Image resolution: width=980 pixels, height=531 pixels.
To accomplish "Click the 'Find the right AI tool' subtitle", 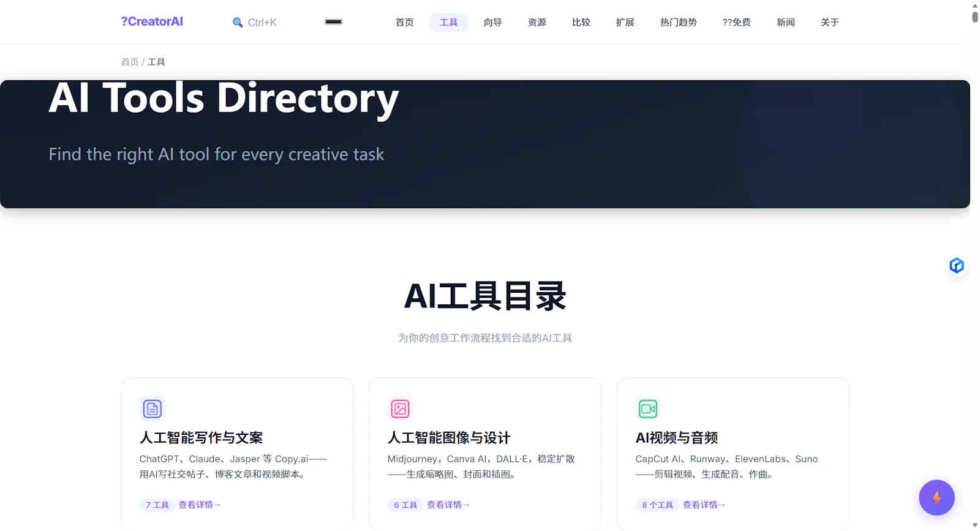I will pos(216,154).
